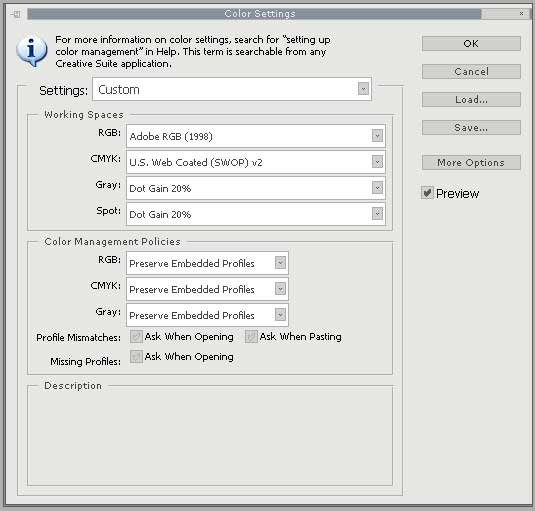Click the Cancel button

point(471,72)
